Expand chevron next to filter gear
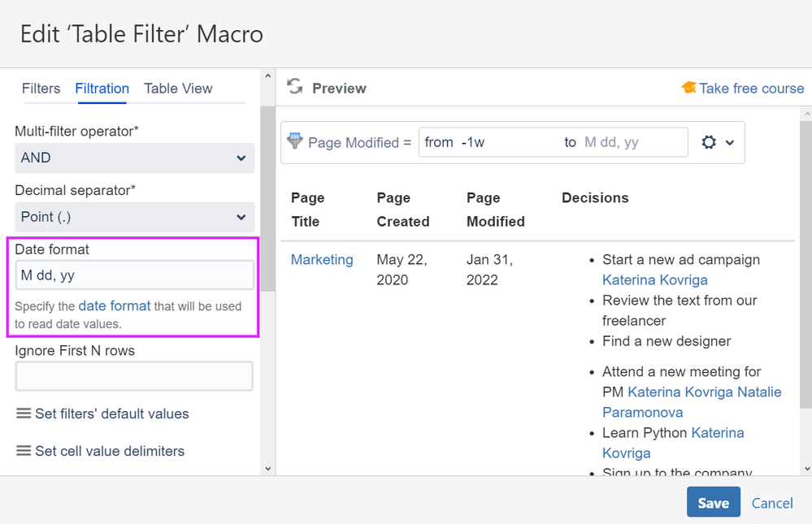This screenshot has height=524, width=812. point(730,143)
